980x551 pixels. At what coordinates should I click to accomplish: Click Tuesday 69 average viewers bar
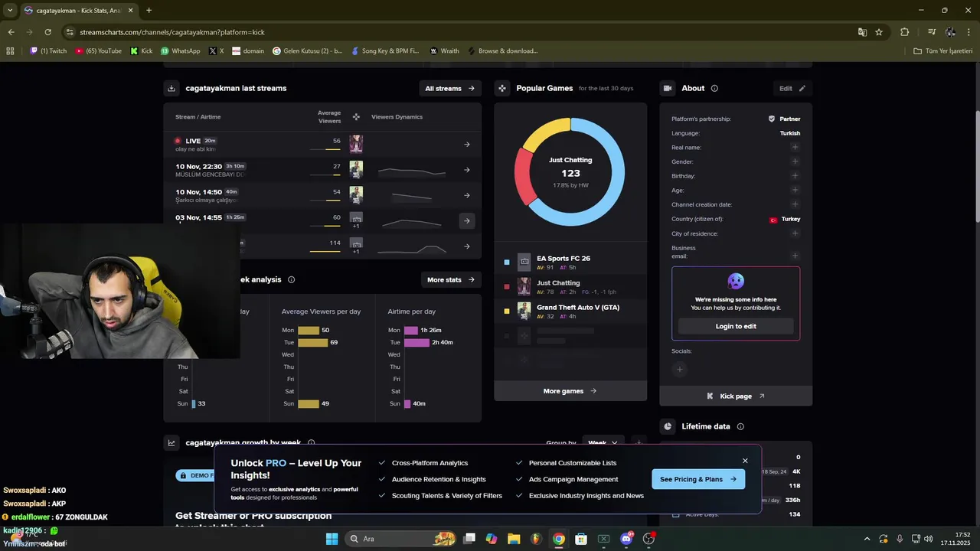tap(312, 342)
